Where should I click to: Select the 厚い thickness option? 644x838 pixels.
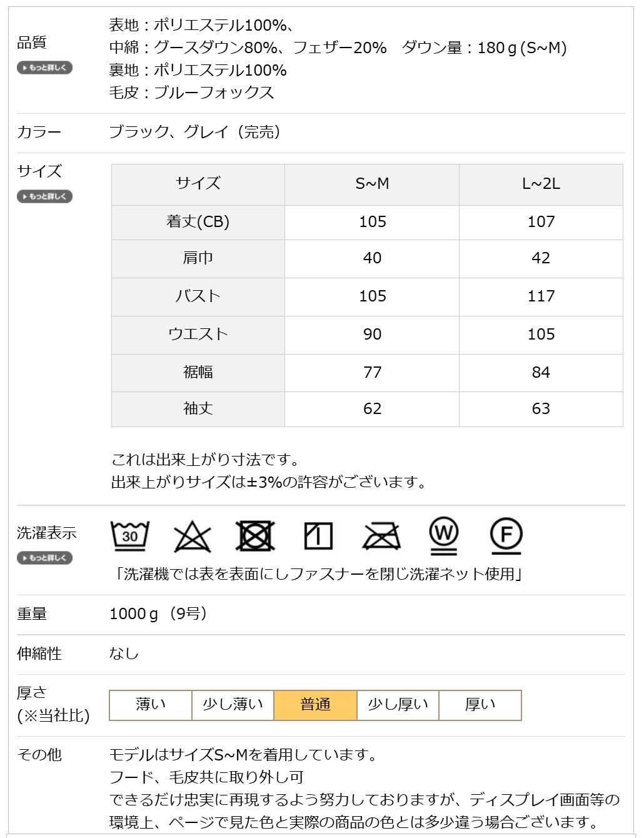click(x=480, y=705)
